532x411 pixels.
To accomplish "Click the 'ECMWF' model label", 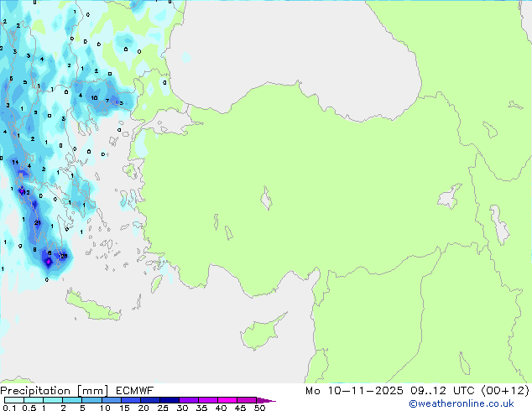I will (x=134, y=391).
